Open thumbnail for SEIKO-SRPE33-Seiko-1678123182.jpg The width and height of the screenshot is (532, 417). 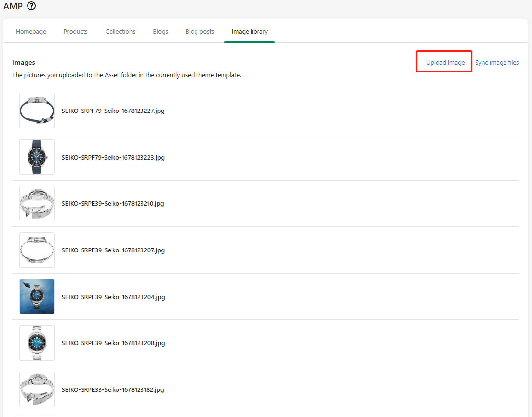37,389
